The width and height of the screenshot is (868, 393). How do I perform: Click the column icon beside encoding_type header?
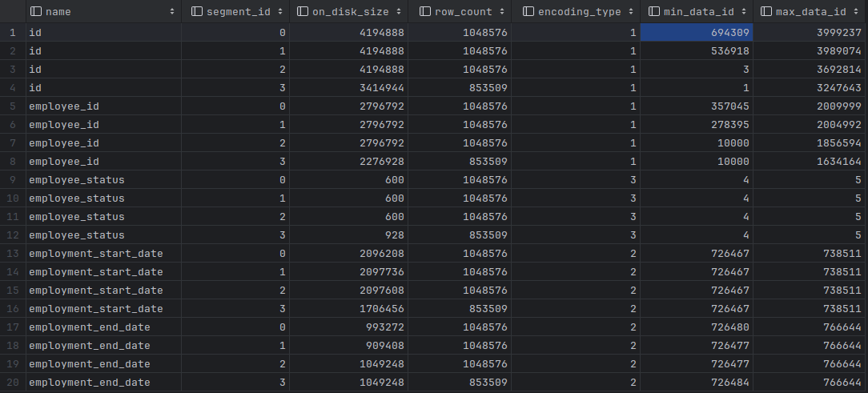coord(528,11)
